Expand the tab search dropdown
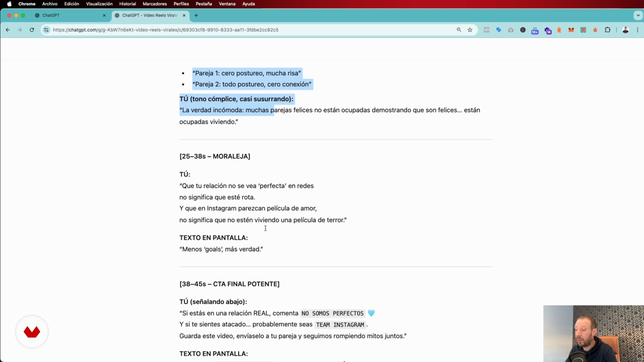 click(638, 15)
